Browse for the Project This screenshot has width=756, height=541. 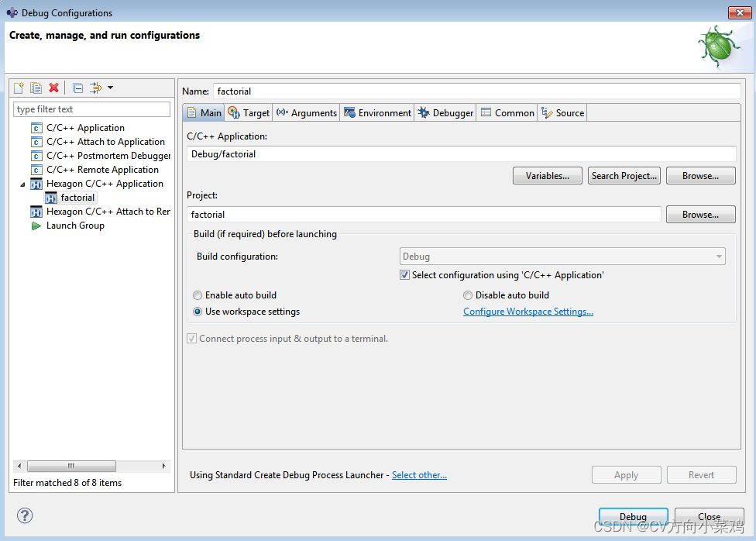click(700, 214)
